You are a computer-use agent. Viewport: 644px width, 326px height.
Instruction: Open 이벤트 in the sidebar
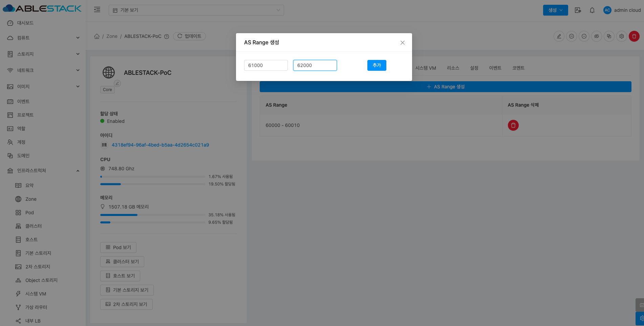tap(43, 102)
